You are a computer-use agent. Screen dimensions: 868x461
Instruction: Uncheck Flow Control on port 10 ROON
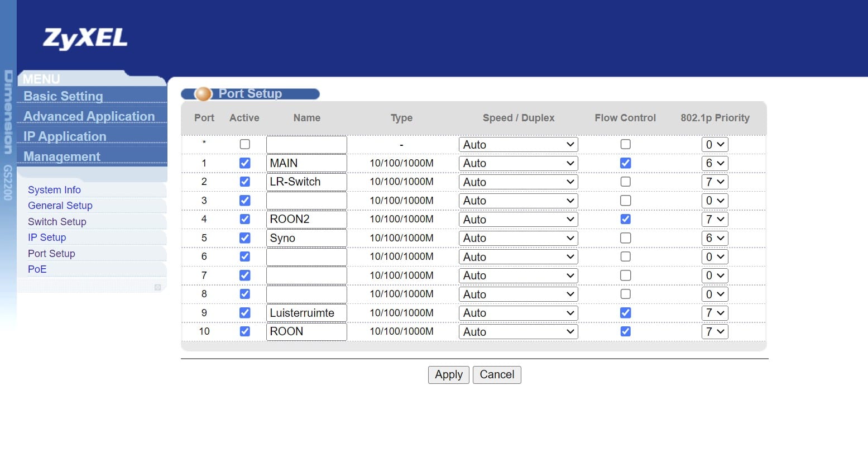(x=625, y=331)
